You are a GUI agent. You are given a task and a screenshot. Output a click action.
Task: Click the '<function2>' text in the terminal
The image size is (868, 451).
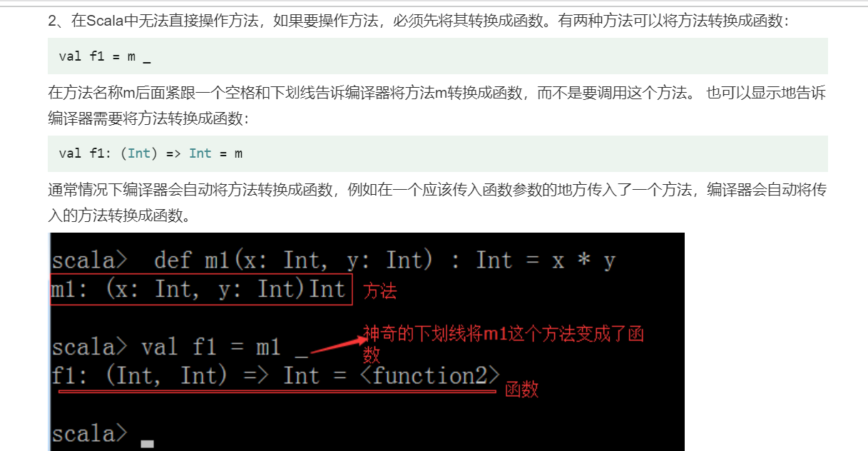(427, 375)
